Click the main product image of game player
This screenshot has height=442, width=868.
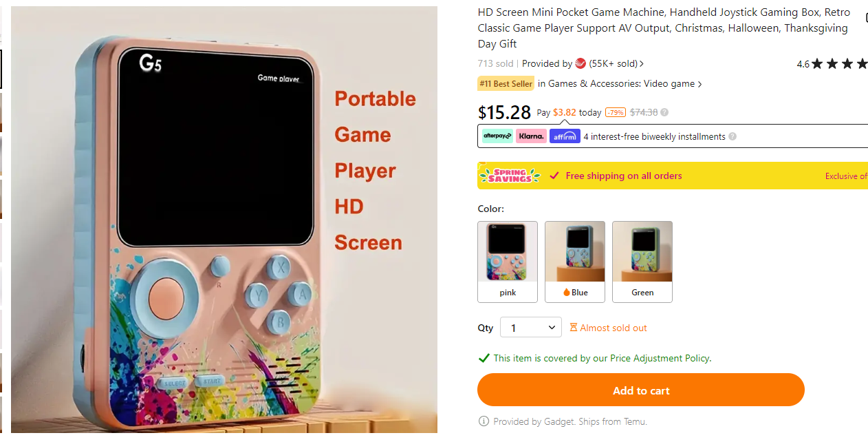point(224,220)
